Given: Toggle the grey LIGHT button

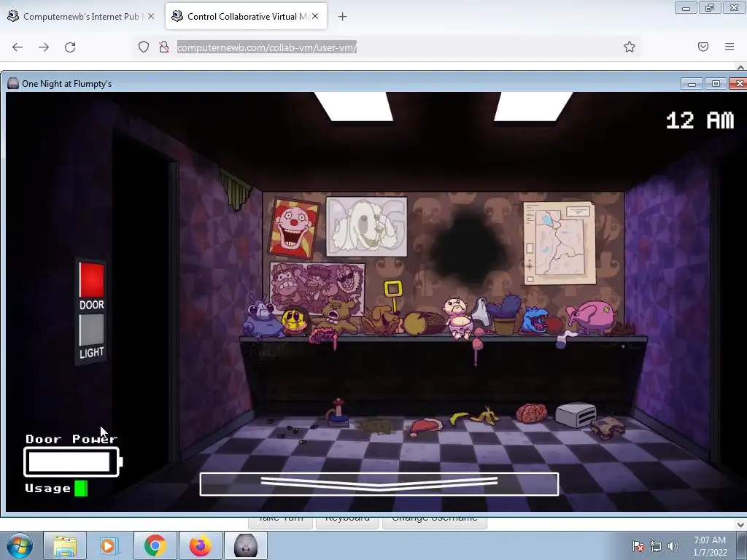Looking at the screenshot, I should [91, 330].
